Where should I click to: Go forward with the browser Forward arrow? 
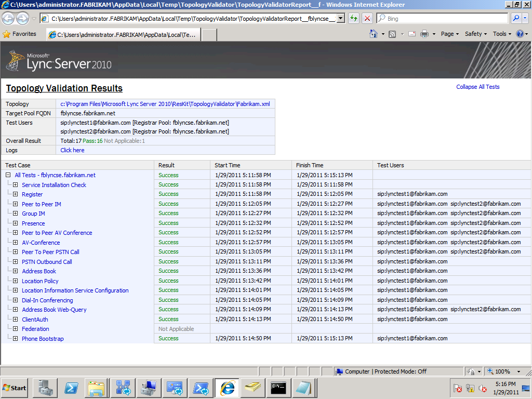22,18
